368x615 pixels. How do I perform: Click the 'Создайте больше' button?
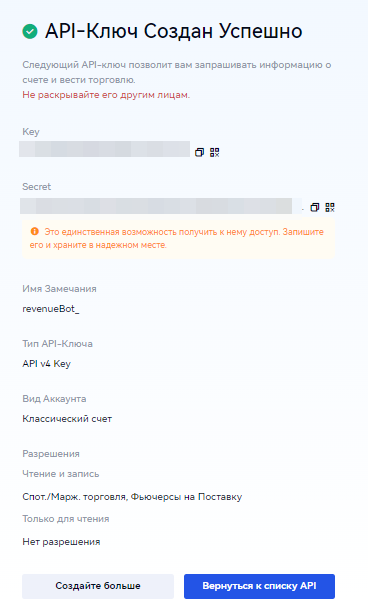(x=98, y=586)
